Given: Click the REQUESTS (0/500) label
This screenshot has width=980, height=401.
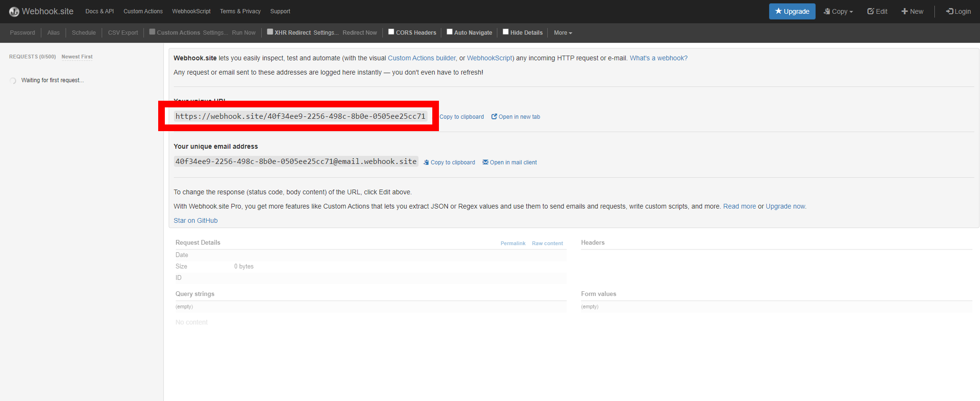Looking at the screenshot, I should pos(32,57).
